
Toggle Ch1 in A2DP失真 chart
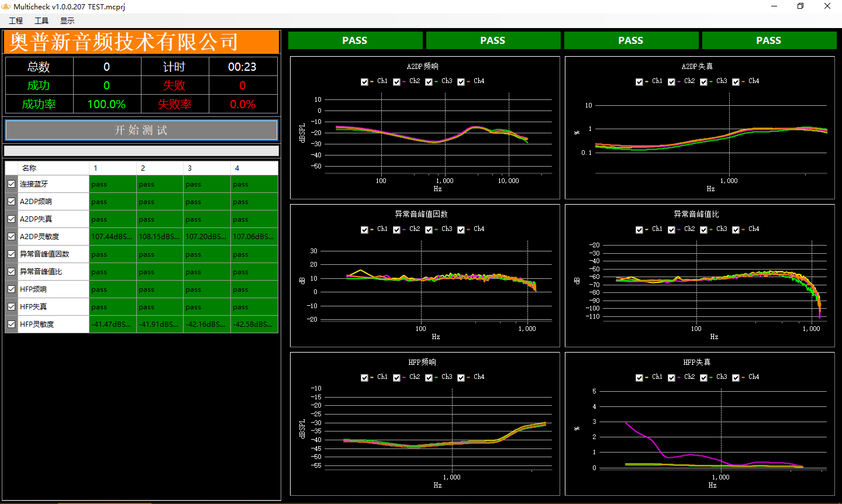(639, 82)
